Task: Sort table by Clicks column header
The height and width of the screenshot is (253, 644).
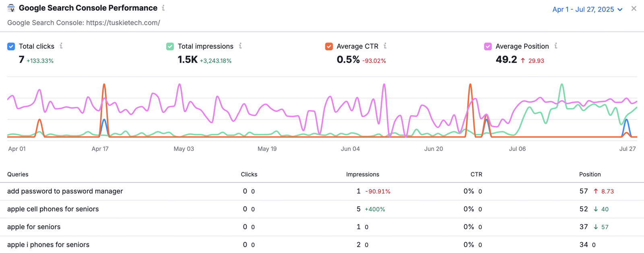Action: 249,174
